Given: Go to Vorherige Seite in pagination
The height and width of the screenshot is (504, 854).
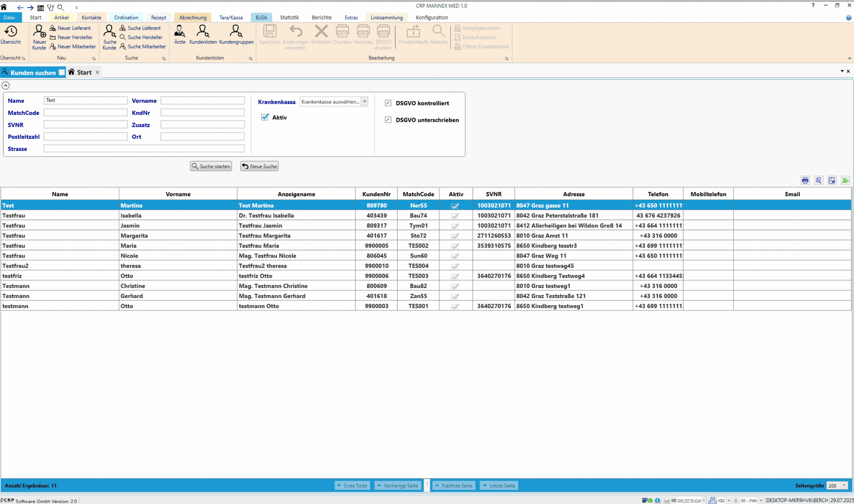Looking at the screenshot, I should [398, 485].
